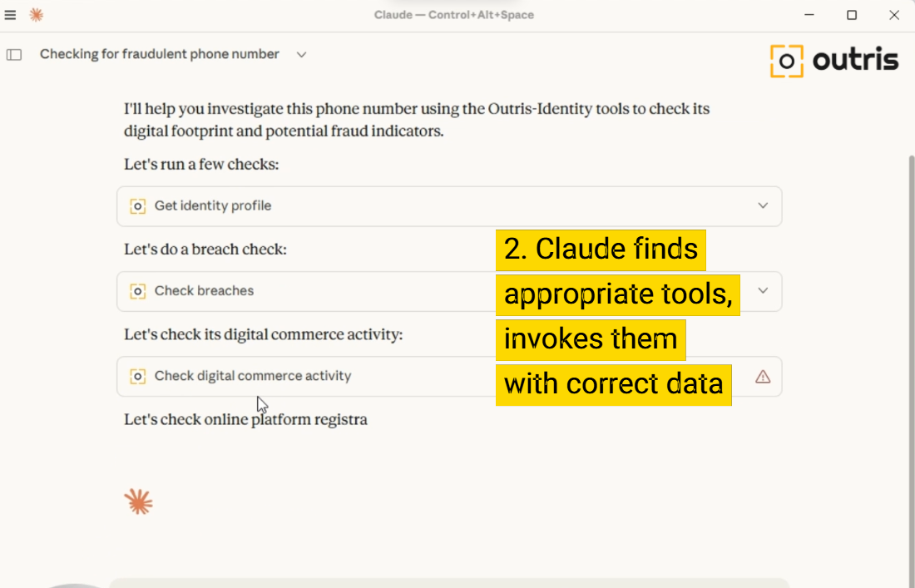Click the Claude sunburst logo in the title bar
915x588 pixels.
pyautogui.click(x=36, y=14)
